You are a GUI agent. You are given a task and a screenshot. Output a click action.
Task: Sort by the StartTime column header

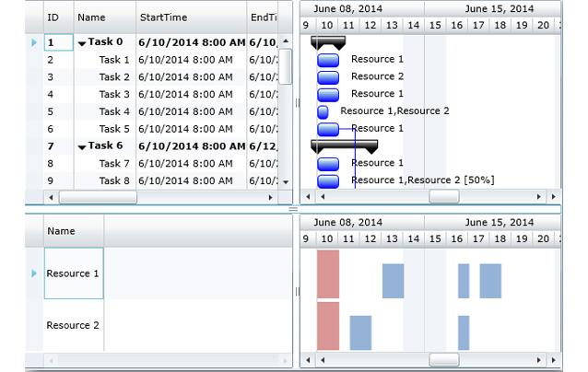tap(192, 17)
